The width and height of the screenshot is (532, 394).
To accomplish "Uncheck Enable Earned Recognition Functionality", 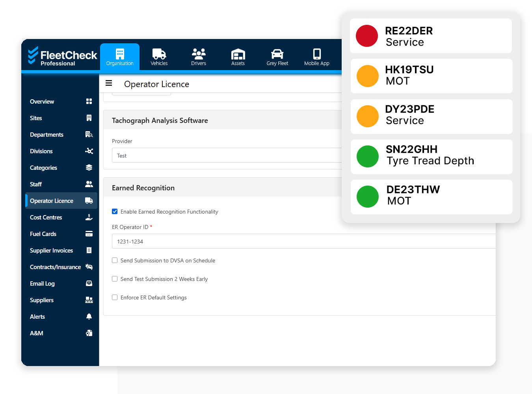I will tap(115, 212).
